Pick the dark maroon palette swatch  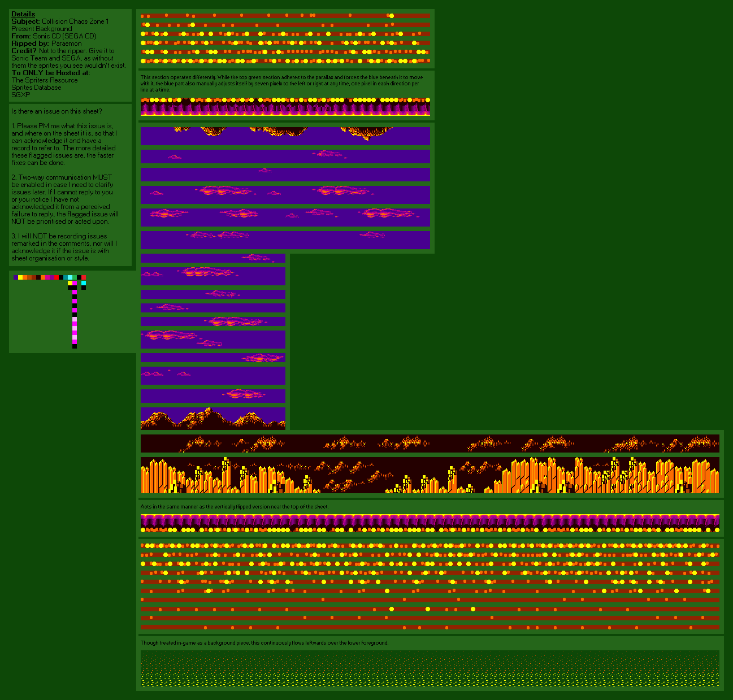tap(38, 277)
